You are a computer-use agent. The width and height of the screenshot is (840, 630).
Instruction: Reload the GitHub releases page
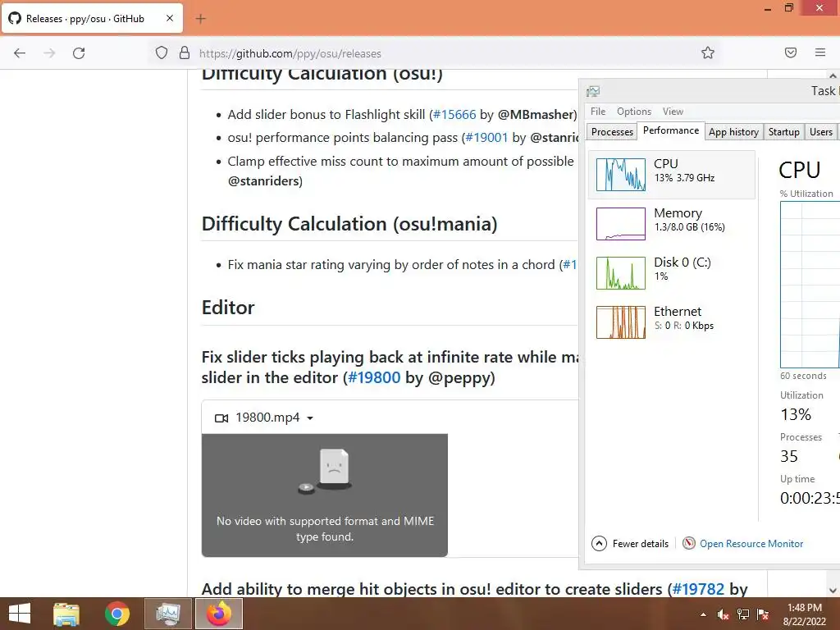[79, 53]
